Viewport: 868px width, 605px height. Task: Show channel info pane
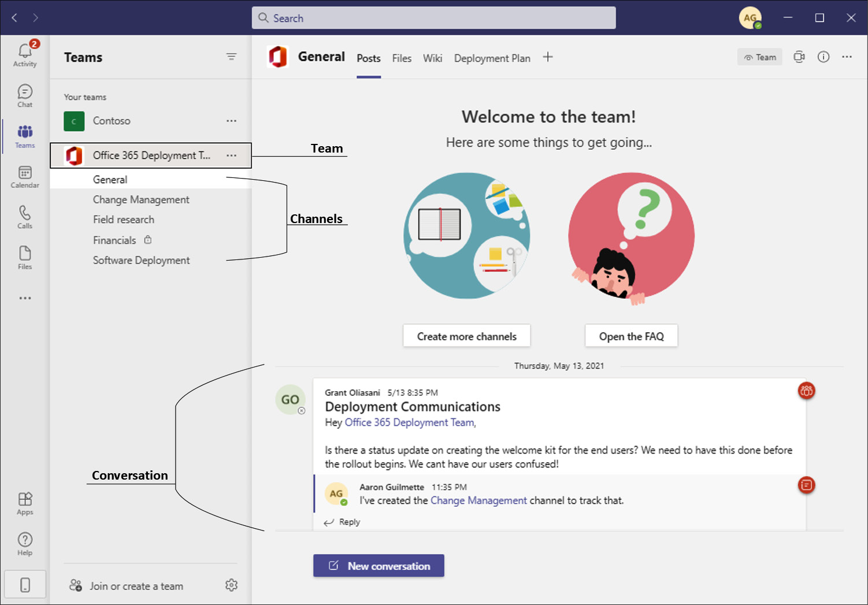click(x=824, y=57)
